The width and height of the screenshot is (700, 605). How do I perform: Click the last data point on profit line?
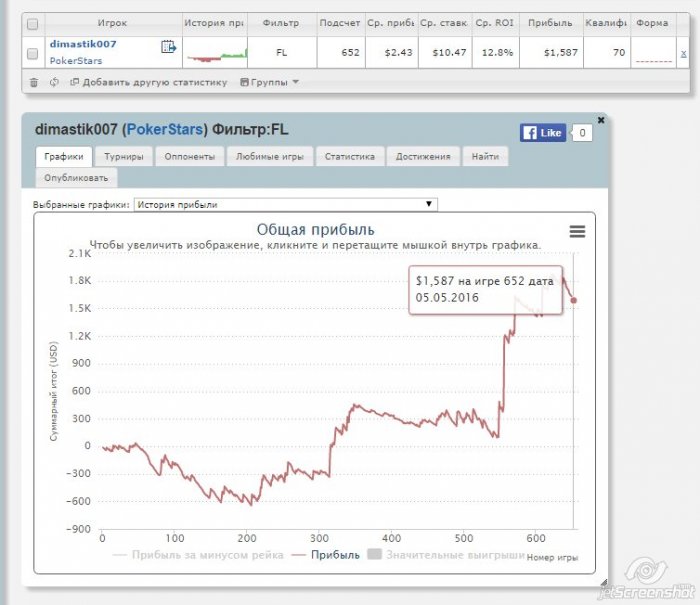[x=574, y=300]
